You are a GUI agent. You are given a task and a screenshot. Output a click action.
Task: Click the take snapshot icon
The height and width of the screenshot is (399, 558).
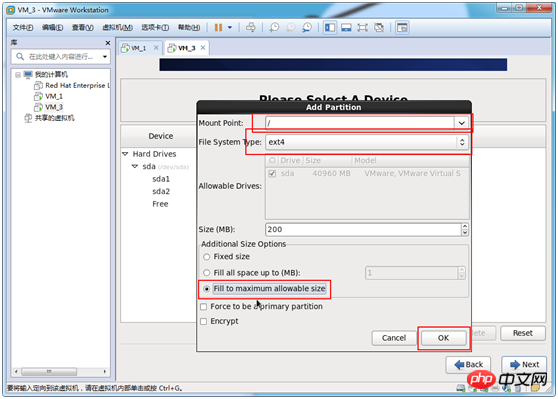click(274, 27)
